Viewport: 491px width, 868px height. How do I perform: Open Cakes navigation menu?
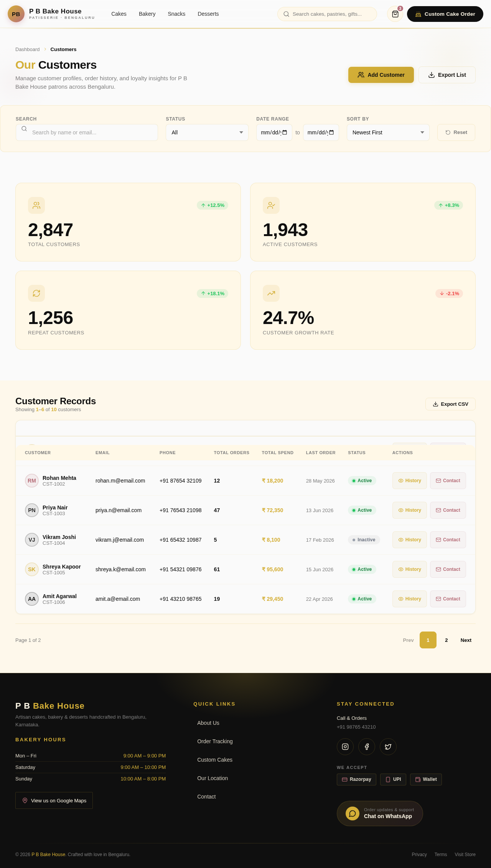(119, 14)
